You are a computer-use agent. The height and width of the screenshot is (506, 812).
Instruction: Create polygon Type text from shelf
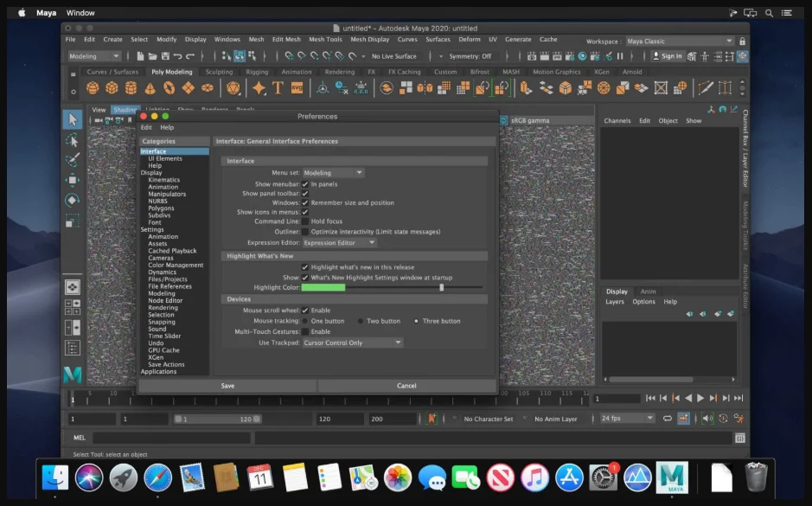[278, 88]
